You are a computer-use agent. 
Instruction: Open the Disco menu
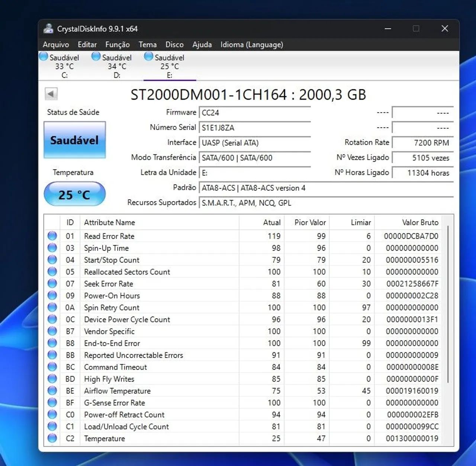[x=174, y=45]
